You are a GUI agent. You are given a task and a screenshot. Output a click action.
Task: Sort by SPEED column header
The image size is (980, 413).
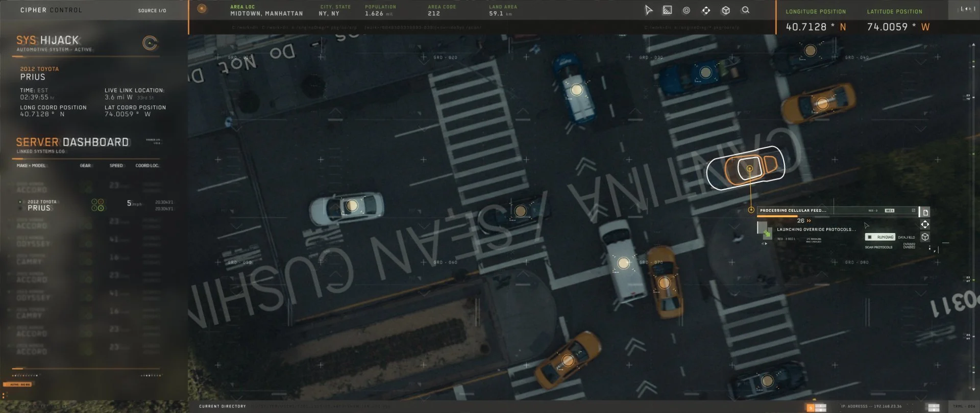click(x=116, y=166)
